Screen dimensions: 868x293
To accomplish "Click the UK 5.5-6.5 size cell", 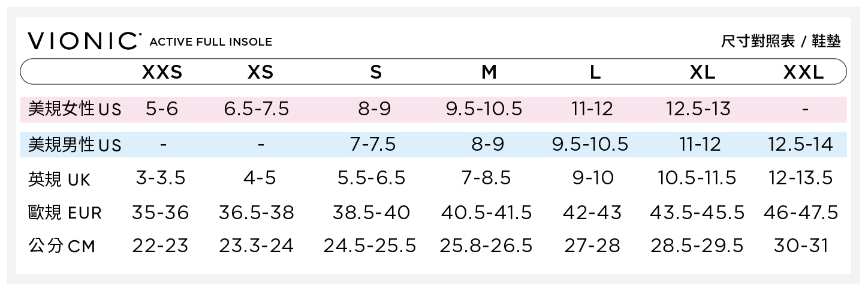I will click(x=372, y=178).
